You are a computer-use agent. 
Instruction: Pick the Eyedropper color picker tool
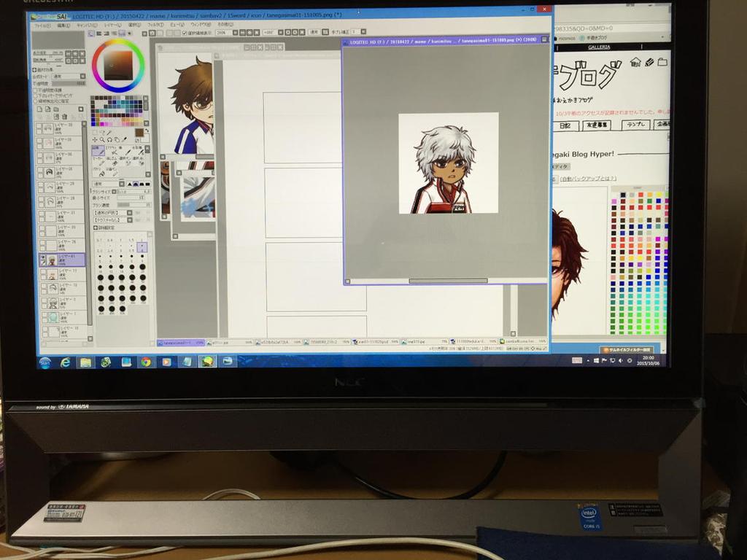tap(125, 140)
